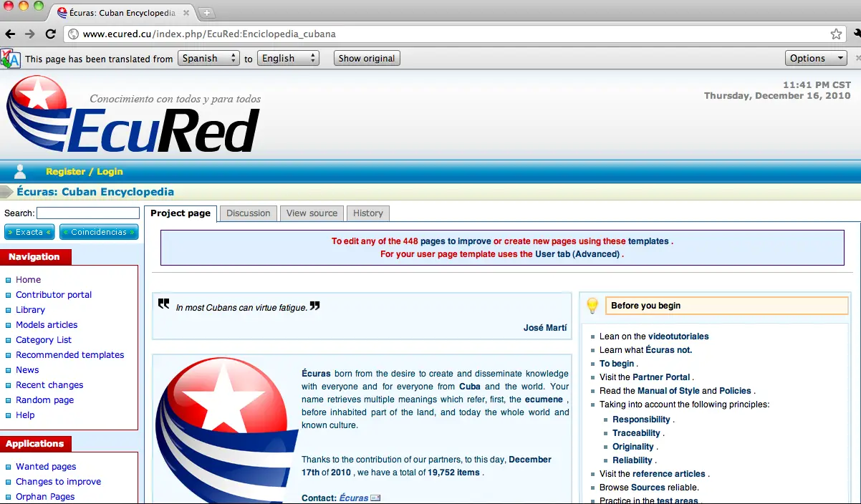Screen dimensions: 861x504
Task: Reload the page with the refresh icon
Action: coord(50,34)
